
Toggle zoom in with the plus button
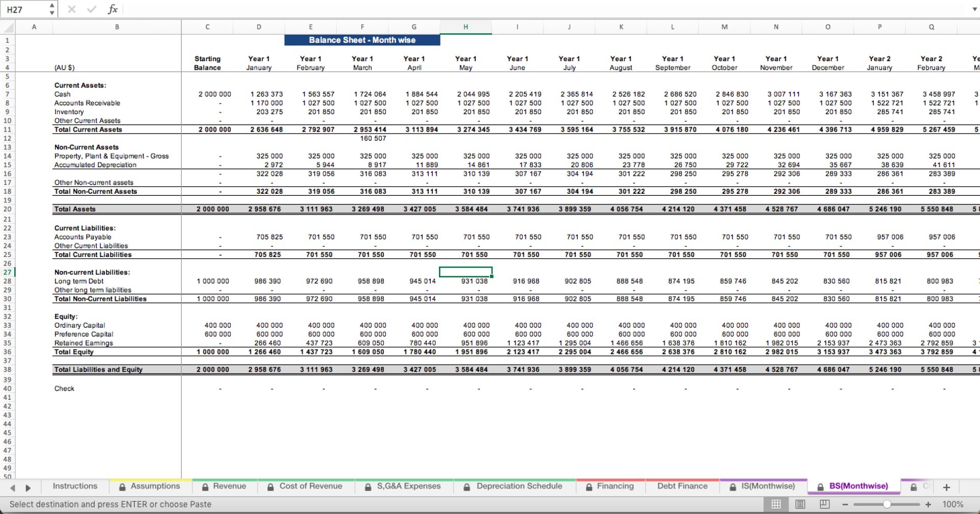pyautogui.click(x=927, y=504)
